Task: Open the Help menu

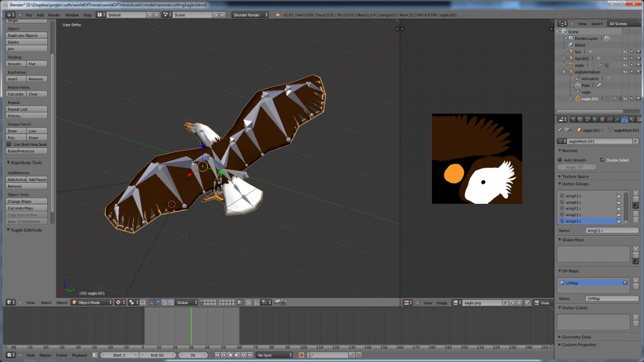Action: 87,15
